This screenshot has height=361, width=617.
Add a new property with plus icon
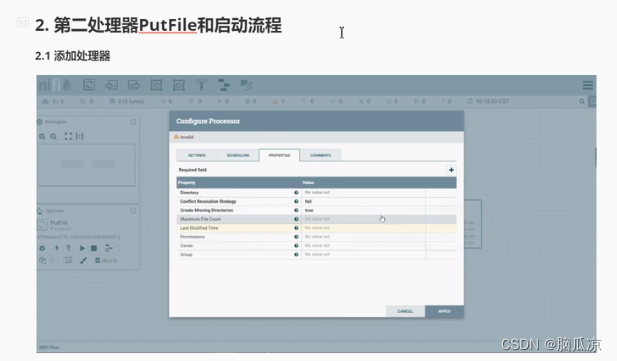pyautogui.click(x=451, y=170)
